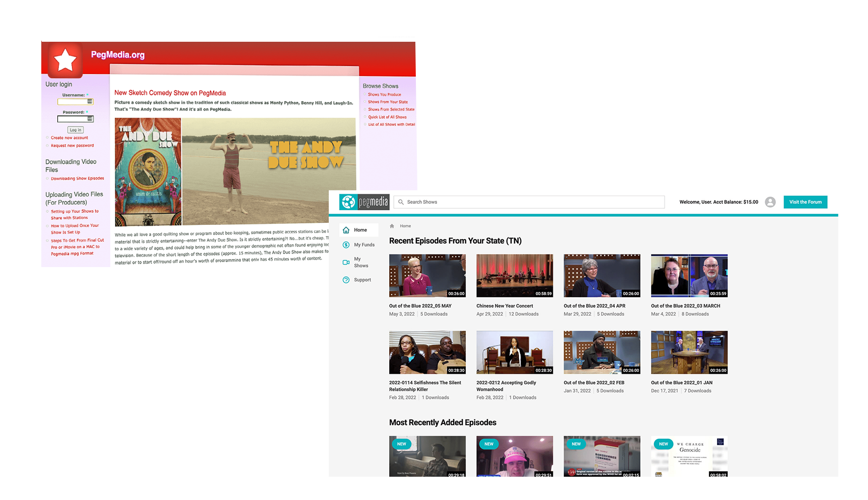Click the Visit the Forum button
Image resolution: width=868 pixels, height=500 pixels.
805,202
